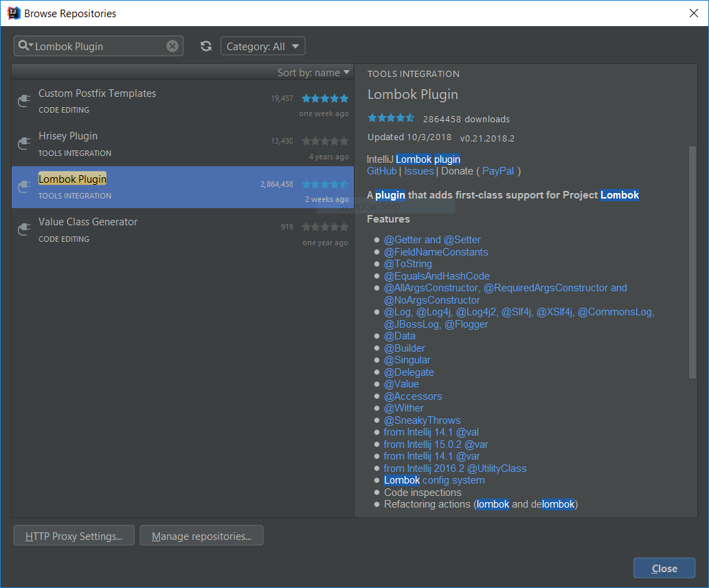Click the Hrisey Plugin icon
Image resolution: width=709 pixels, height=588 pixels.
click(x=24, y=144)
